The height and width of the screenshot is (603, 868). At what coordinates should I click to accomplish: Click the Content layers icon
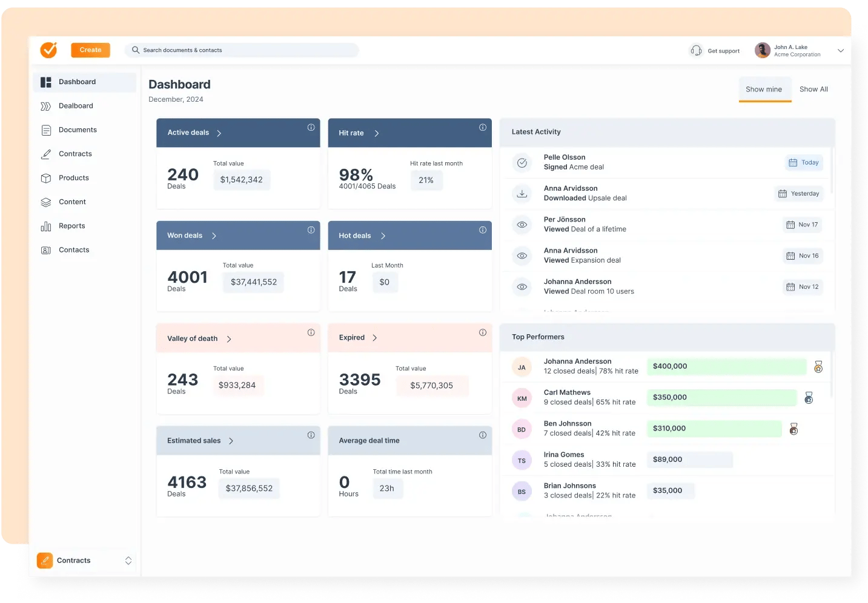(x=46, y=202)
